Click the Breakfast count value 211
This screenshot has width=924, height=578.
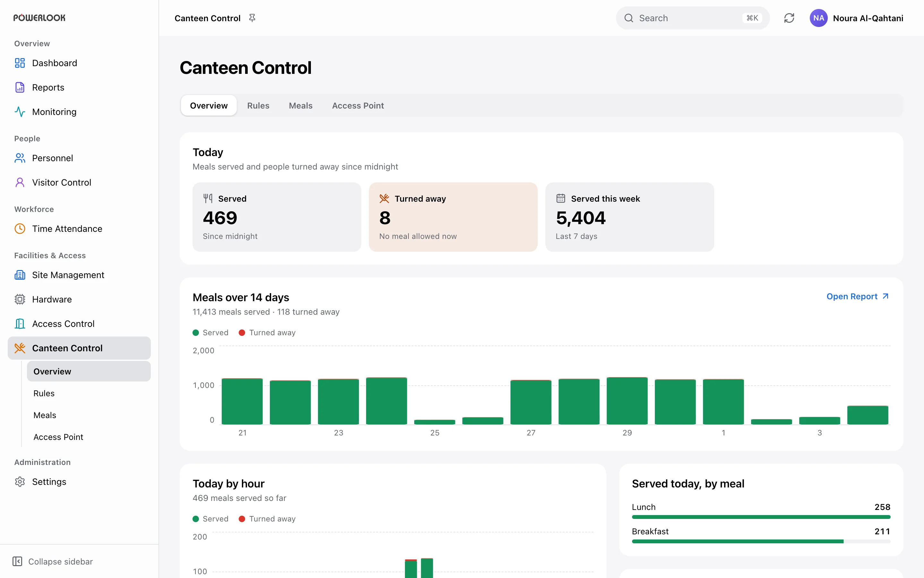tap(882, 532)
